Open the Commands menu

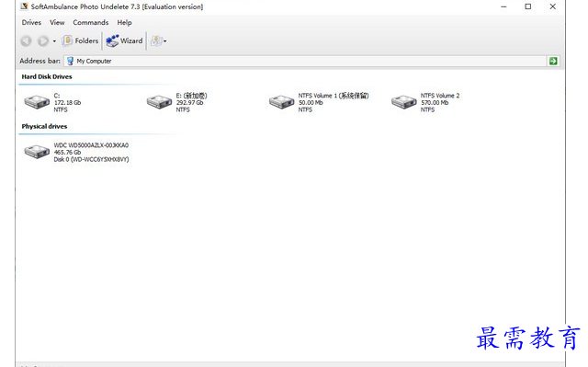(x=91, y=22)
